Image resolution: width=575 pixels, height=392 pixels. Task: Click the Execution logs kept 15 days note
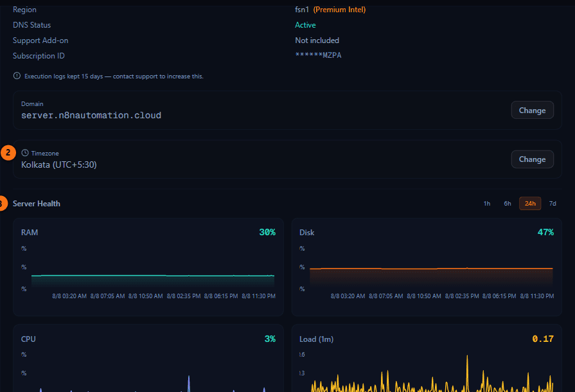[x=114, y=76]
